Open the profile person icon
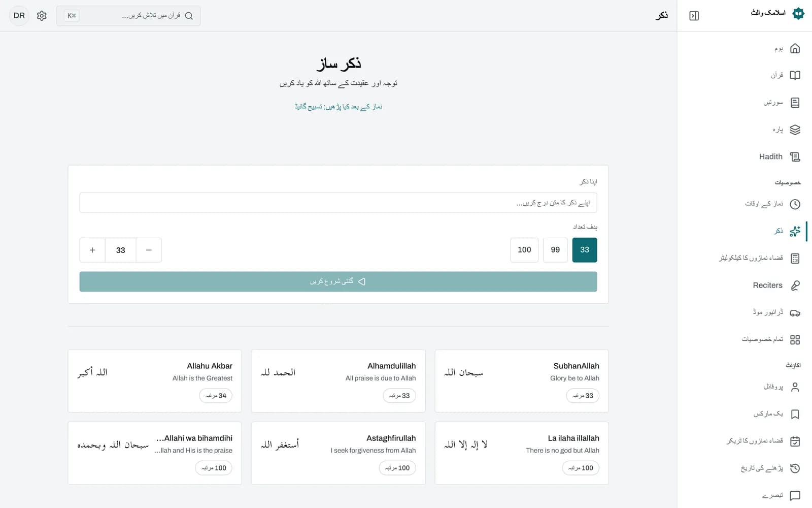 click(795, 387)
